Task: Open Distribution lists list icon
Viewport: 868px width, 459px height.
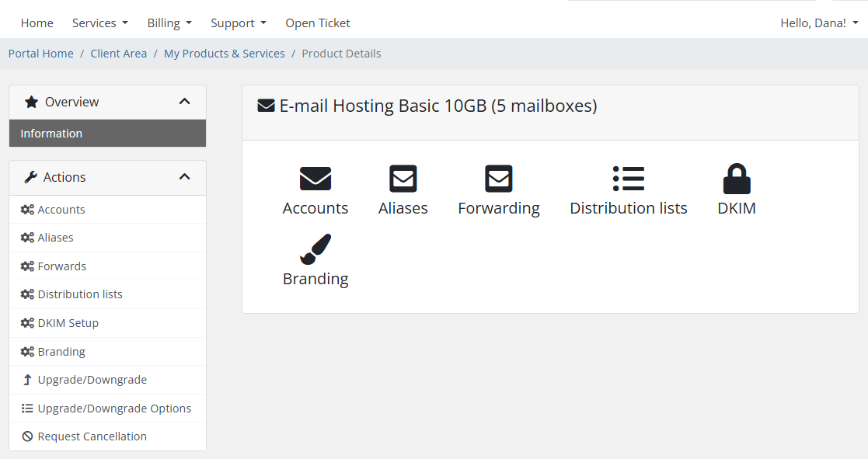Action: click(x=628, y=179)
